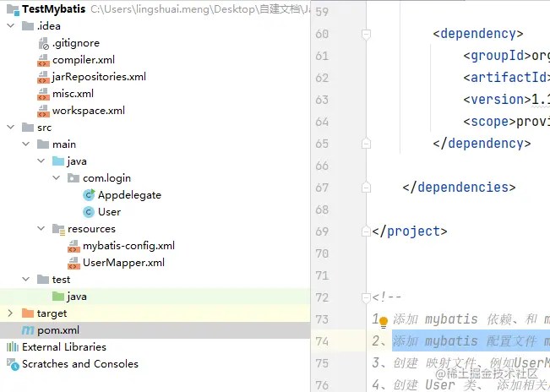Click the Scratches and Consoles icon
Image resolution: width=550 pixels, height=392 pixels.
coord(13,364)
